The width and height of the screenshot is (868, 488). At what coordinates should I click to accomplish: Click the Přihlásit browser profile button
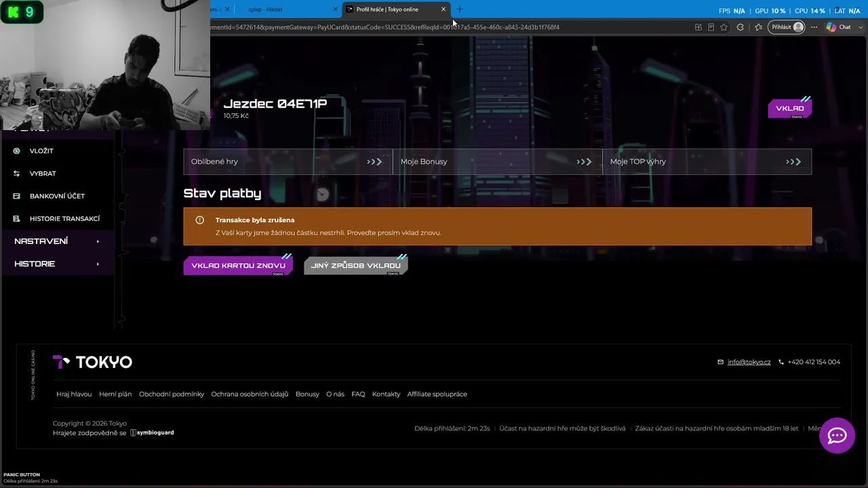point(787,27)
